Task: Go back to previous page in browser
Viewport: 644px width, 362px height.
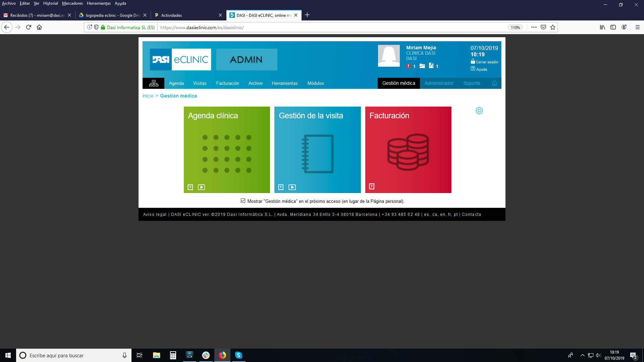Action: [x=7, y=27]
